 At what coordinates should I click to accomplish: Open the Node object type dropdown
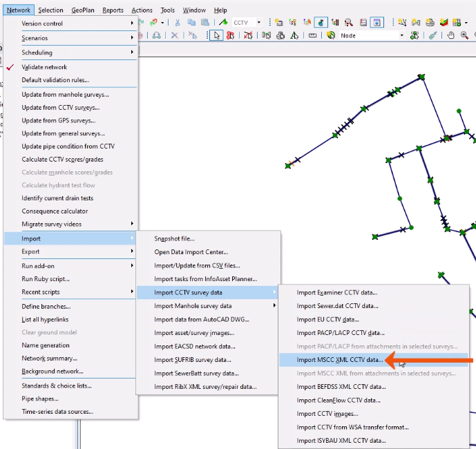(401, 35)
